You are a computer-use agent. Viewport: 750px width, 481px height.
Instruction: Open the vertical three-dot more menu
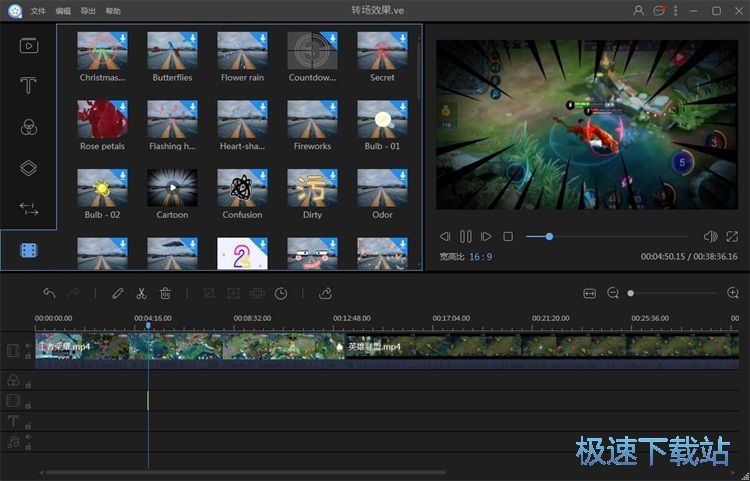[675, 10]
